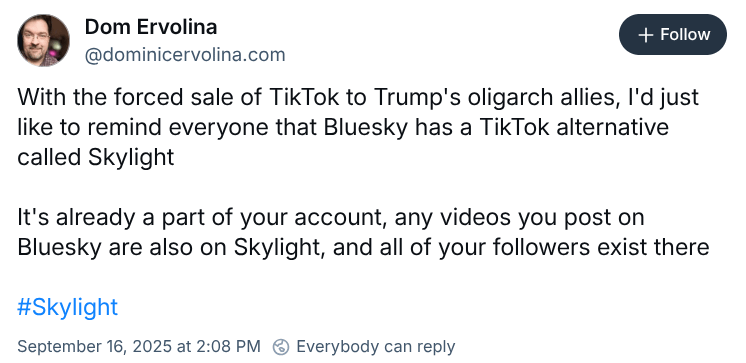Open the #Skylight hashtag link
The image size is (746, 363).
click(x=68, y=307)
